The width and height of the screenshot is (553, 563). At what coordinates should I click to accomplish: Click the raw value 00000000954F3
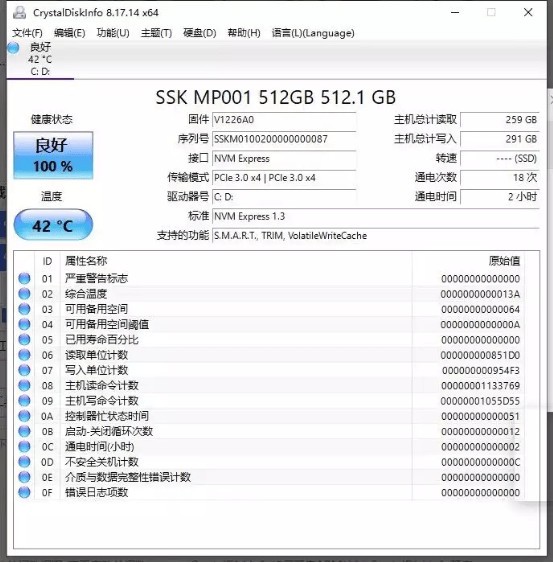(480, 370)
